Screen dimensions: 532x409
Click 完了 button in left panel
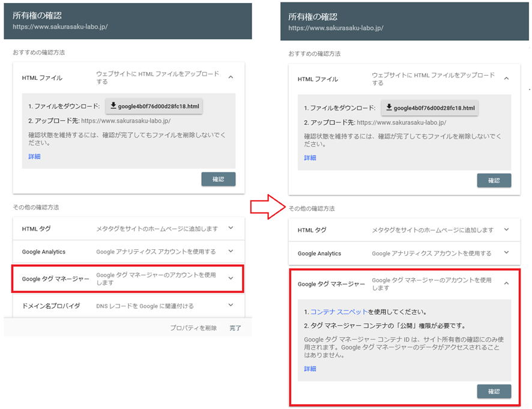pyautogui.click(x=235, y=328)
